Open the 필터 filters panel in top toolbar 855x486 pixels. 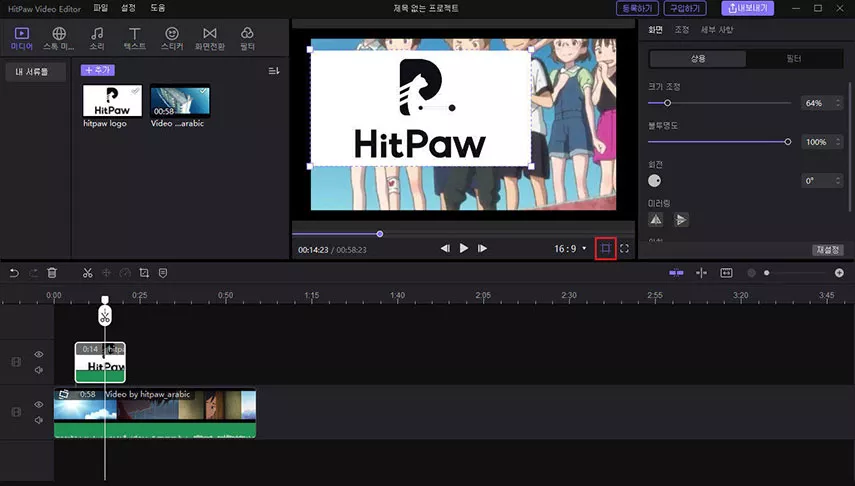click(247, 39)
